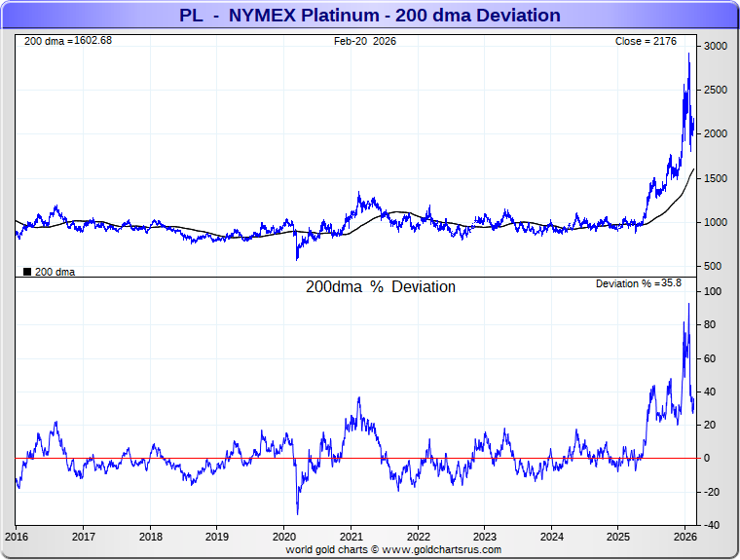Viewport: 740px width, 560px height.
Task: Select the 2018 x-axis year label
Action: (x=151, y=536)
